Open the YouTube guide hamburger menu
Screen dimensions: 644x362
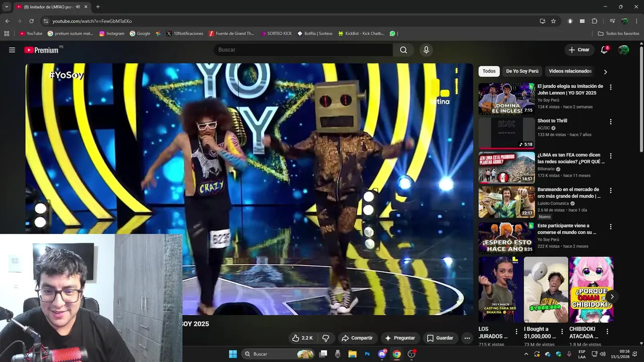pyautogui.click(x=12, y=50)
